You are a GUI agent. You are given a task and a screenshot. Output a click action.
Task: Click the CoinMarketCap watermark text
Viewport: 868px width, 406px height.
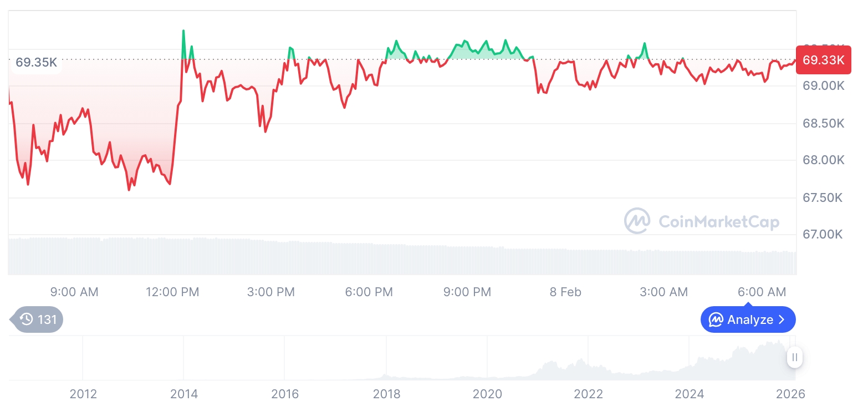click(x=719, y=222)
